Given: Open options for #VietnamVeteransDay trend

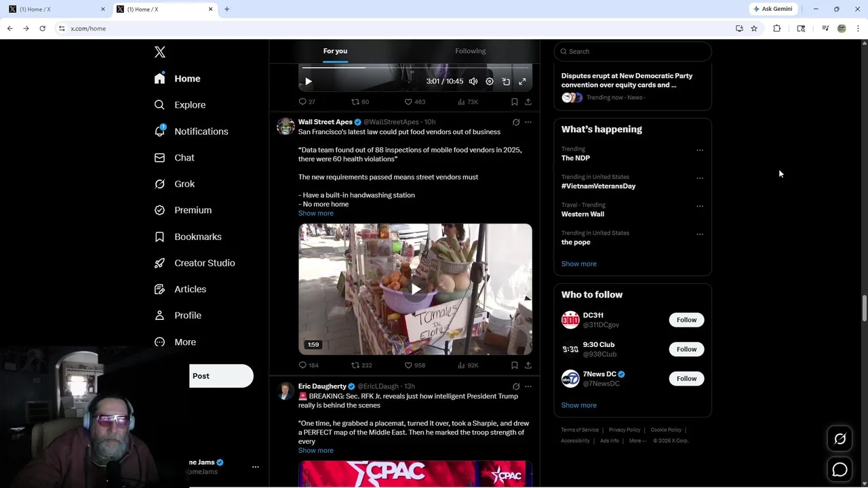Looking at the screenshot, I should (700, 178).
